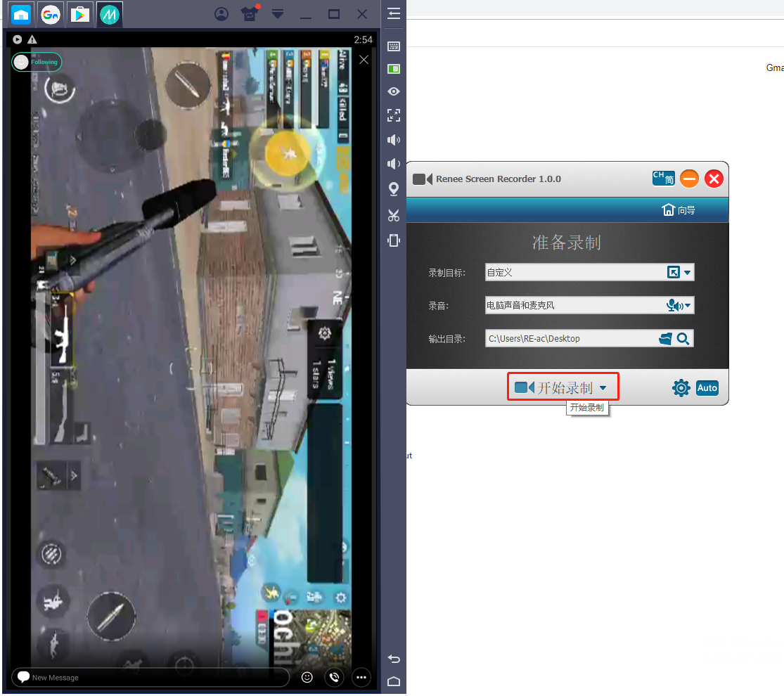Click the region select icon in 录制目标
Viewport: 784px width, 696px height.
point(674,272)
